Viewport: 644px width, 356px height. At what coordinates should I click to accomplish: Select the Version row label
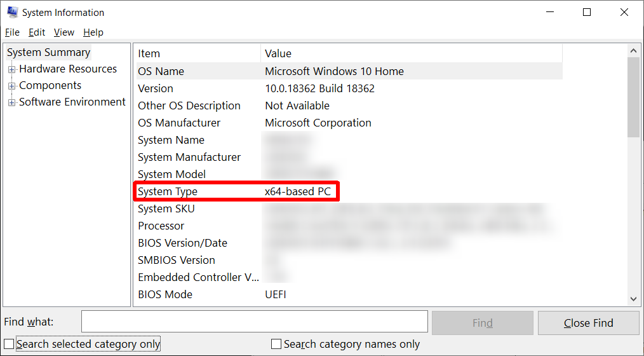pyautogui.click(x=155, y=88)
